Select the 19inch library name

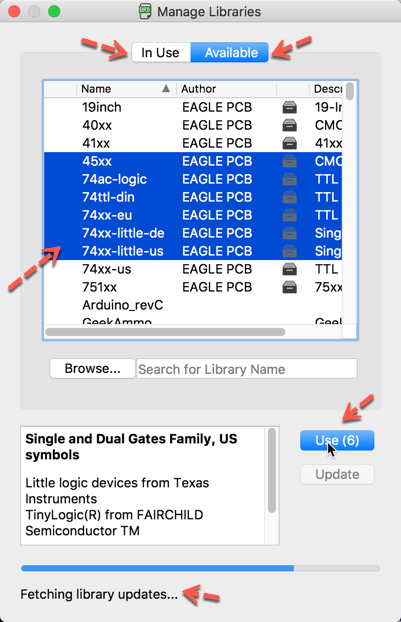click(x=102, y=107)
